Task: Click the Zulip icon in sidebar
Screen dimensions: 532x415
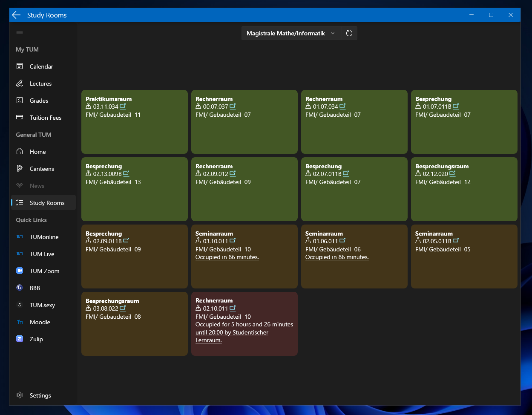Action: [x=20, y=339]
